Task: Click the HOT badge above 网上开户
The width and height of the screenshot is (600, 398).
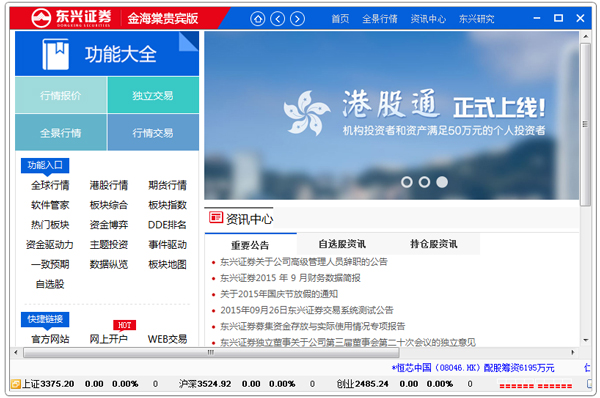Action: coord(124,325)
